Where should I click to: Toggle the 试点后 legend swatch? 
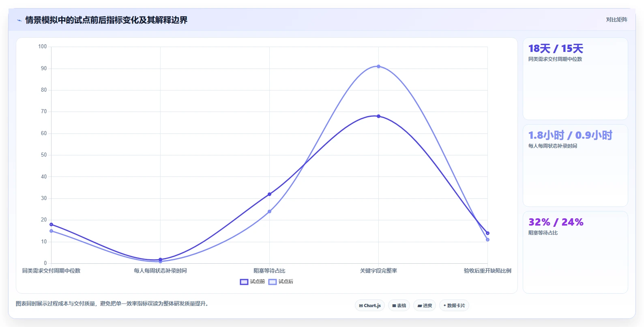click(272, 282)
